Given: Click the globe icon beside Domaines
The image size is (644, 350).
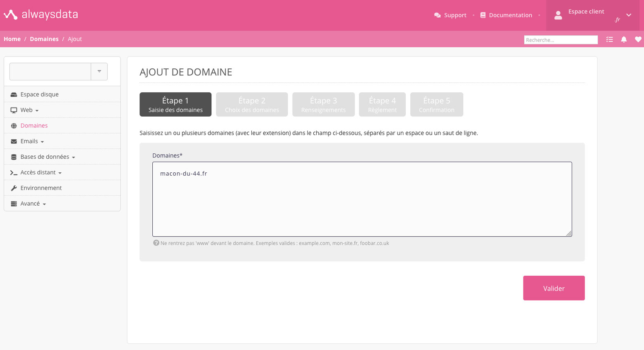Looking at the screenshot, I should click(14, 126).
